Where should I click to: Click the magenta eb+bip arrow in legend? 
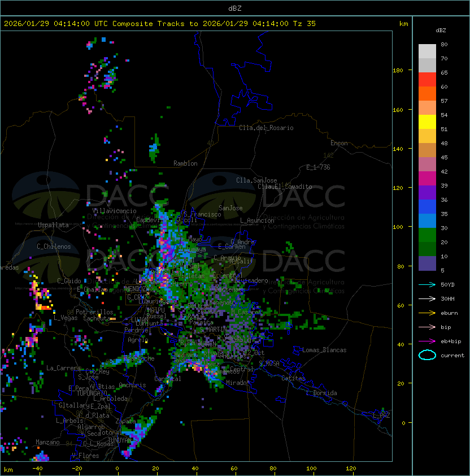click(427, 341)
